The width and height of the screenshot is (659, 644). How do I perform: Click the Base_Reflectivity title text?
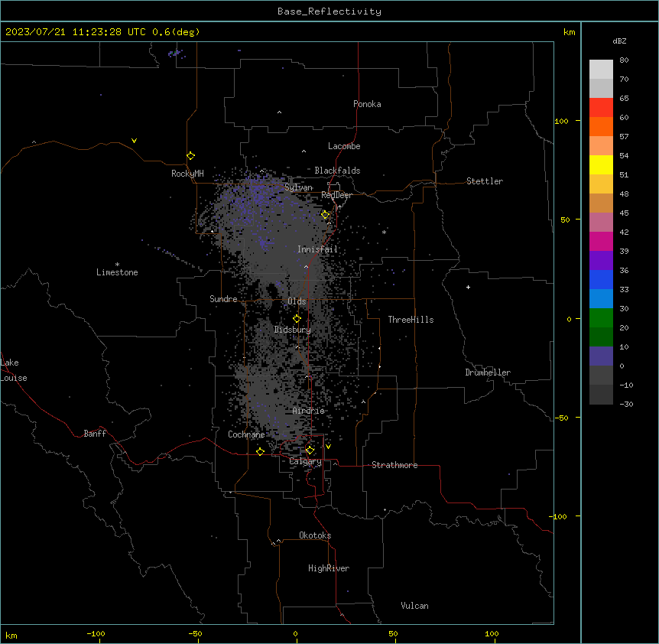coord(329,11)
